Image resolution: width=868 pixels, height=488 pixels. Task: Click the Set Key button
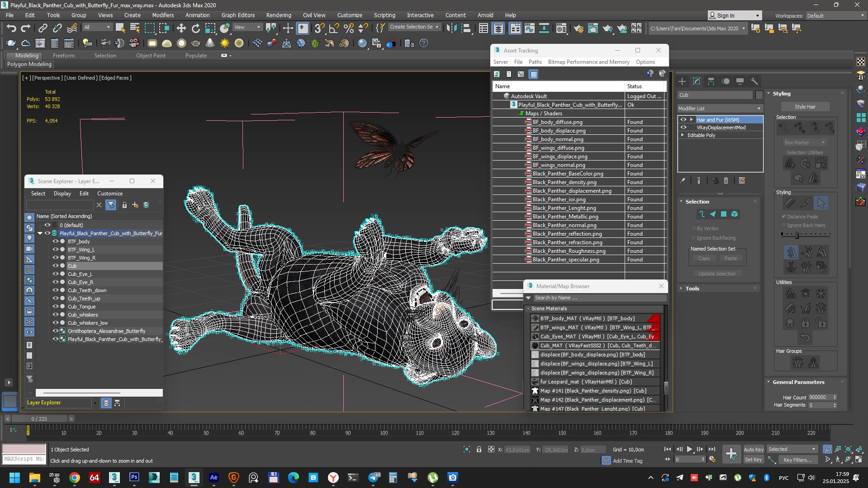tap(754, 460)
